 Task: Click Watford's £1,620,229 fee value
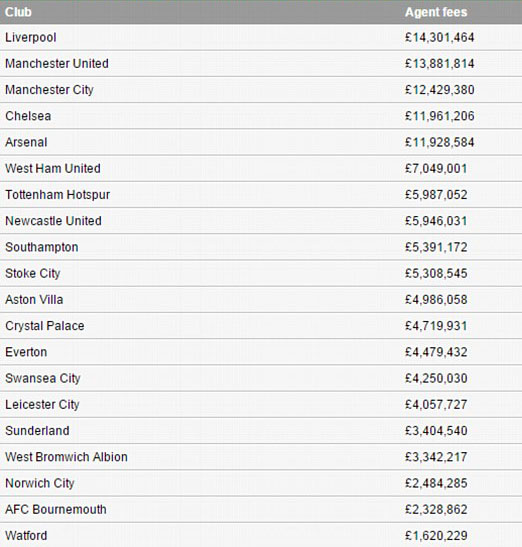(436, 535)
